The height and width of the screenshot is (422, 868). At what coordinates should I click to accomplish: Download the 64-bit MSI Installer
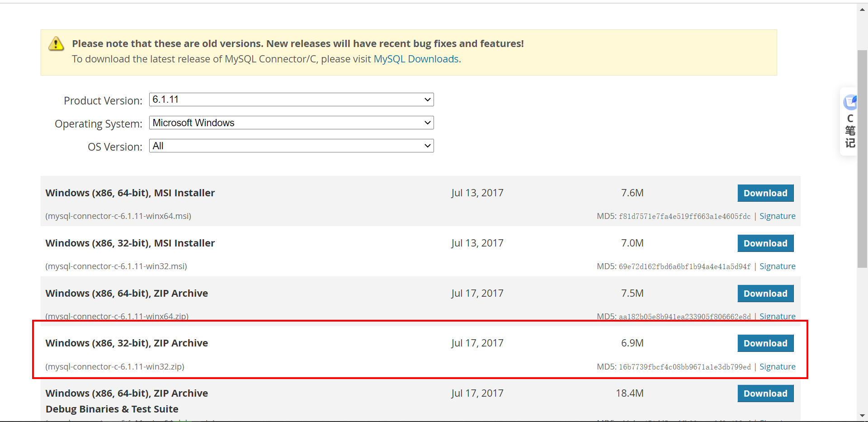tap(765, 193)
